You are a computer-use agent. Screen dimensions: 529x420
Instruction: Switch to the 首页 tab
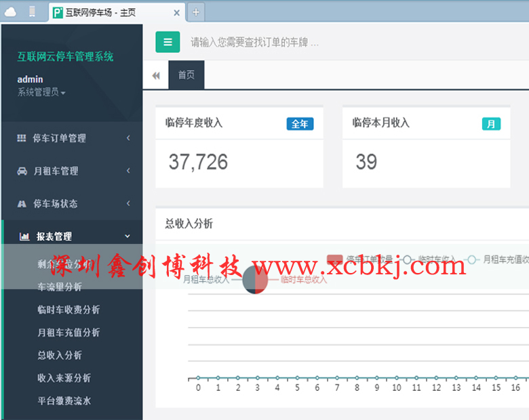187,75
